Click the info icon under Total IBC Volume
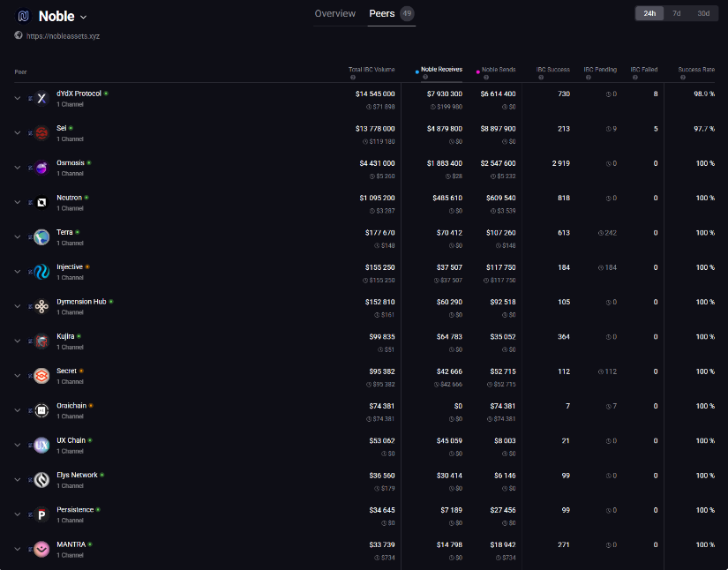 [353, 78]
